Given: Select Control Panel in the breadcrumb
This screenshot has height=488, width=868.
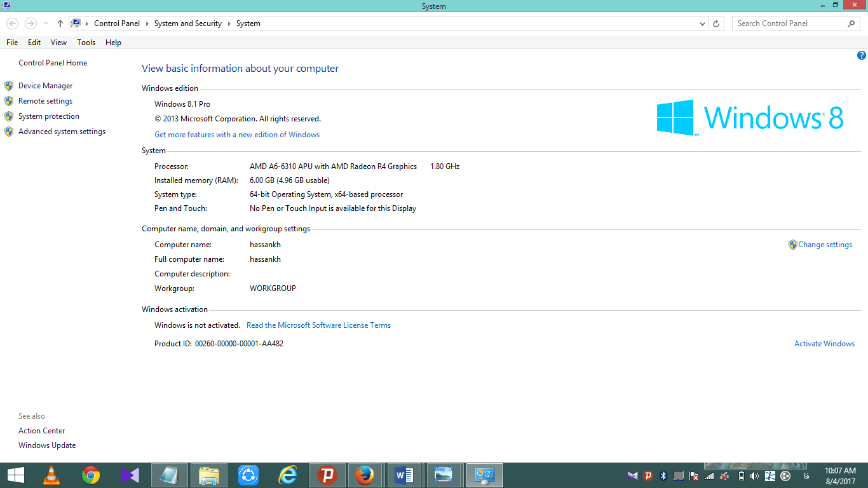Looking at the screenshot, I should tap(117, 24).
